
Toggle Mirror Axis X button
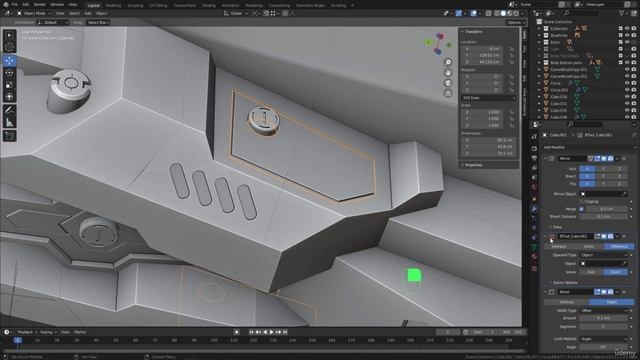tap(587, 169)
